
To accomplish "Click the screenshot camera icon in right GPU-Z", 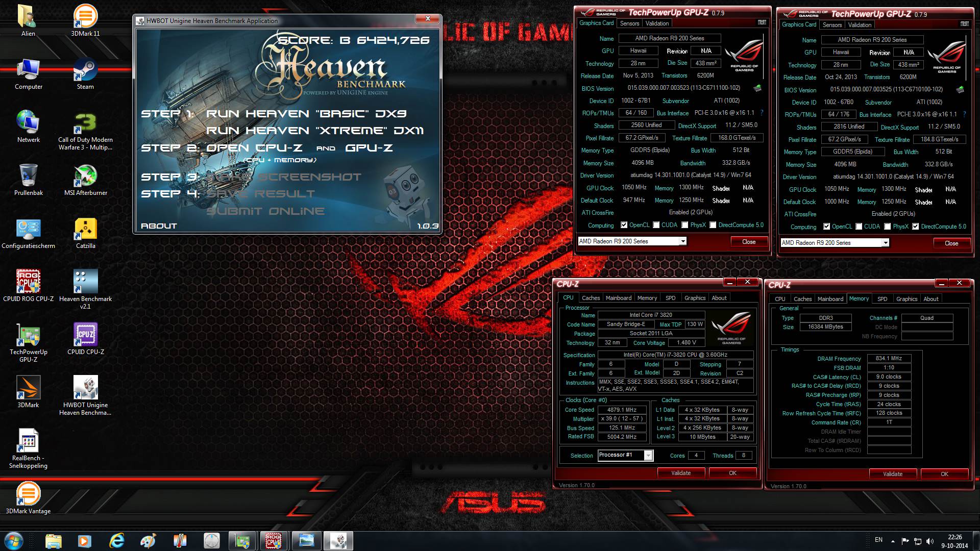I will pyautogui.click(x=964, y=24).
